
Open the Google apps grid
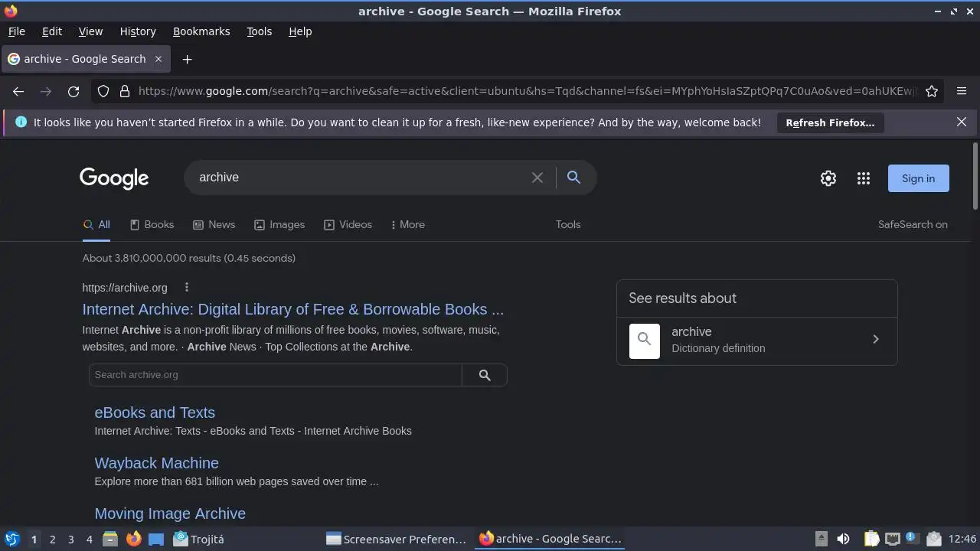point(864,178)
